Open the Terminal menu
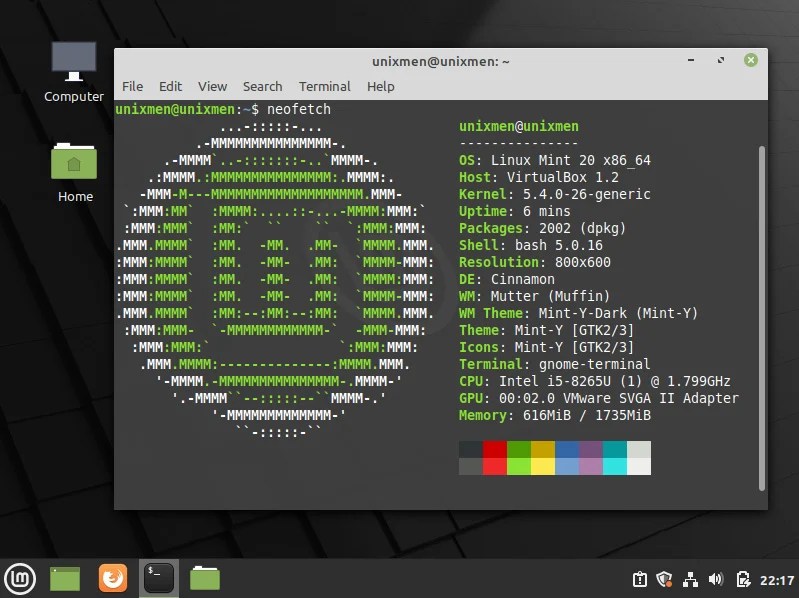Image resolution: width=799 pixels, height=598 pixels. [325, 87]
